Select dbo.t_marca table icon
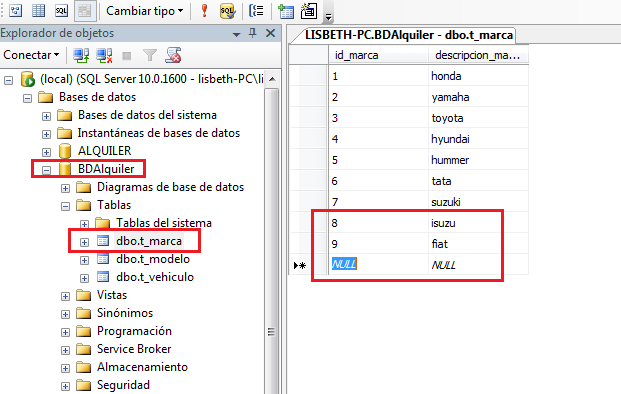 (103, 241)
